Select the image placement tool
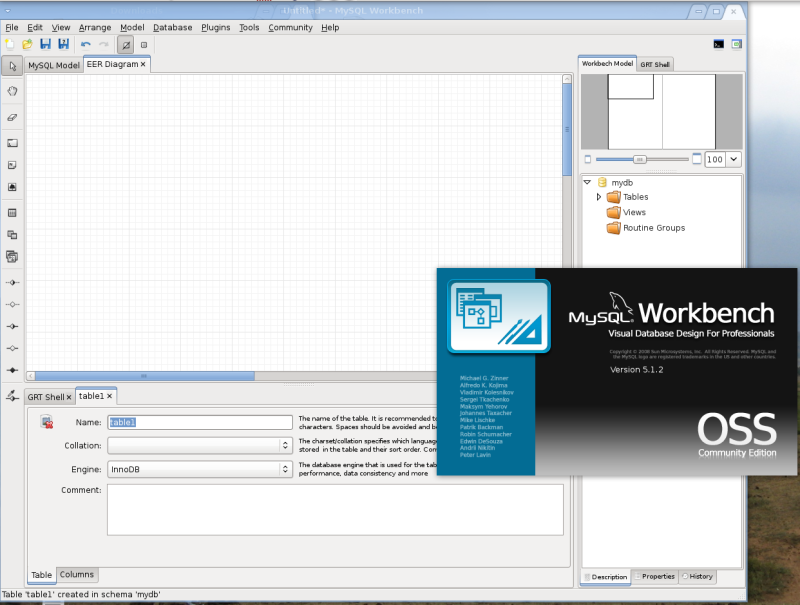Screen dimensions: 800x605 pos(12,187)
